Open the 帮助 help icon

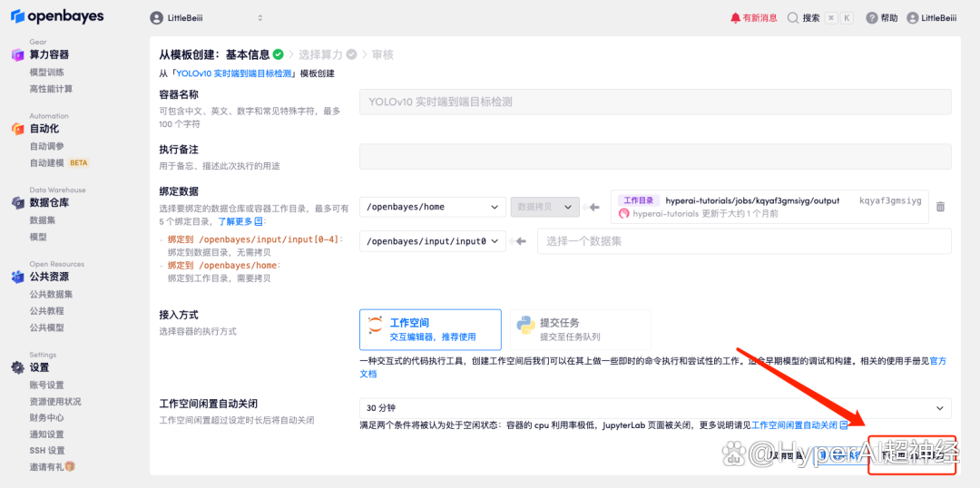point(871,18)
